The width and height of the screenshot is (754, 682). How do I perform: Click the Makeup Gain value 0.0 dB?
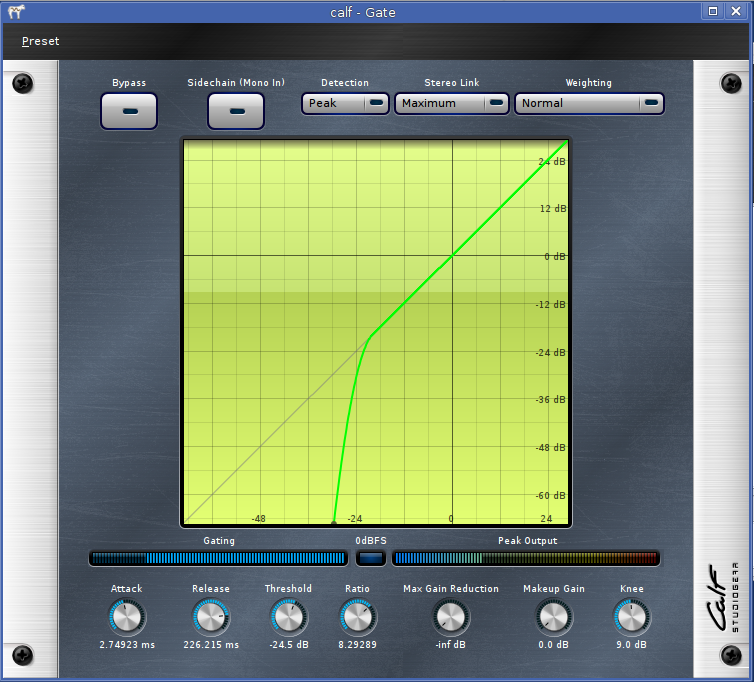pos(553,644)
